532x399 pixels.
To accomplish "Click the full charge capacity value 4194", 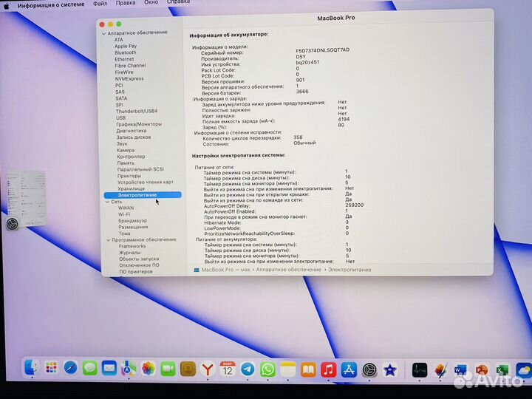I will 344,120.
